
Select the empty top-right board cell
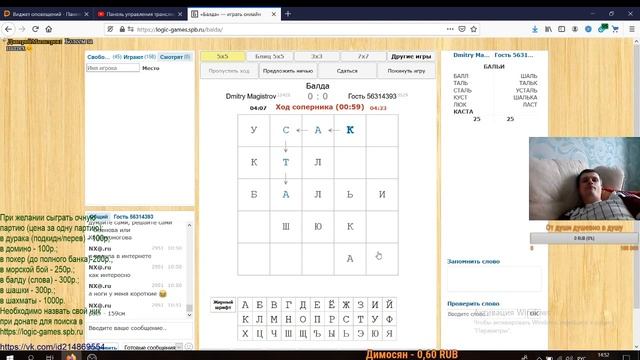[382, 130]
